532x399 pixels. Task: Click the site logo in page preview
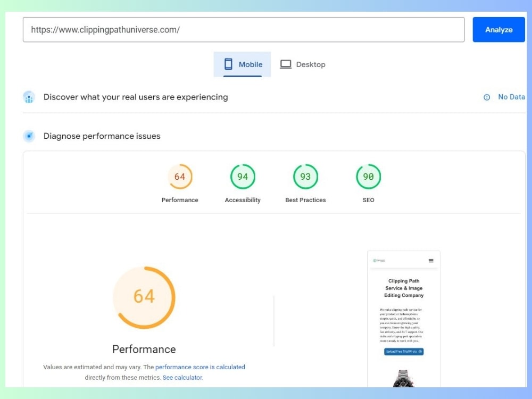[x=379, y=261]
